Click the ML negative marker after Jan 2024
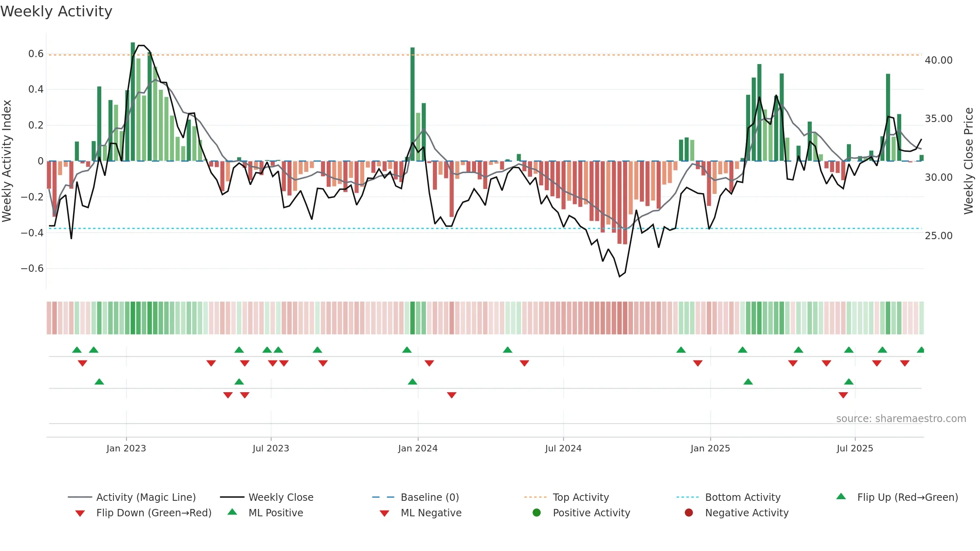The image size is (980, 551). point(452,395)
